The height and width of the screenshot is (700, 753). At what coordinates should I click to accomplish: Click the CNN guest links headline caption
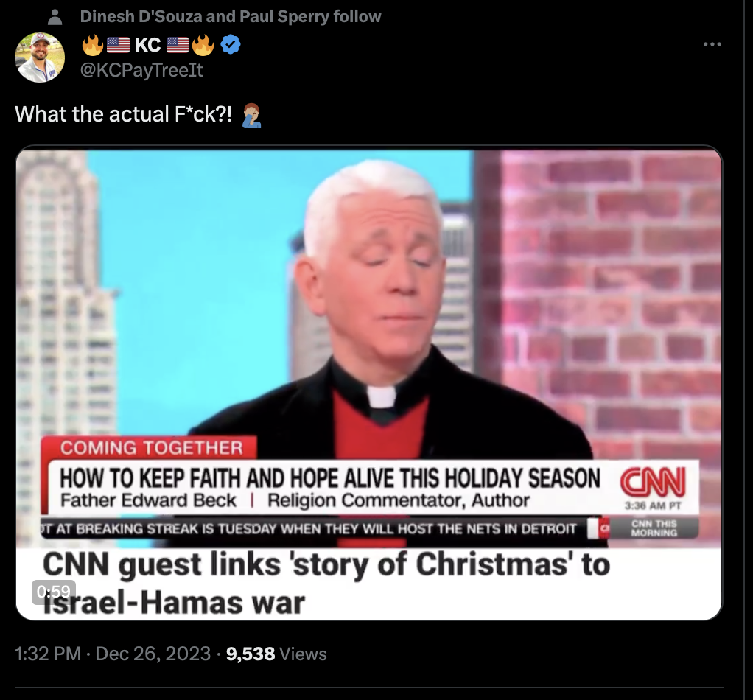pos(326,584)
